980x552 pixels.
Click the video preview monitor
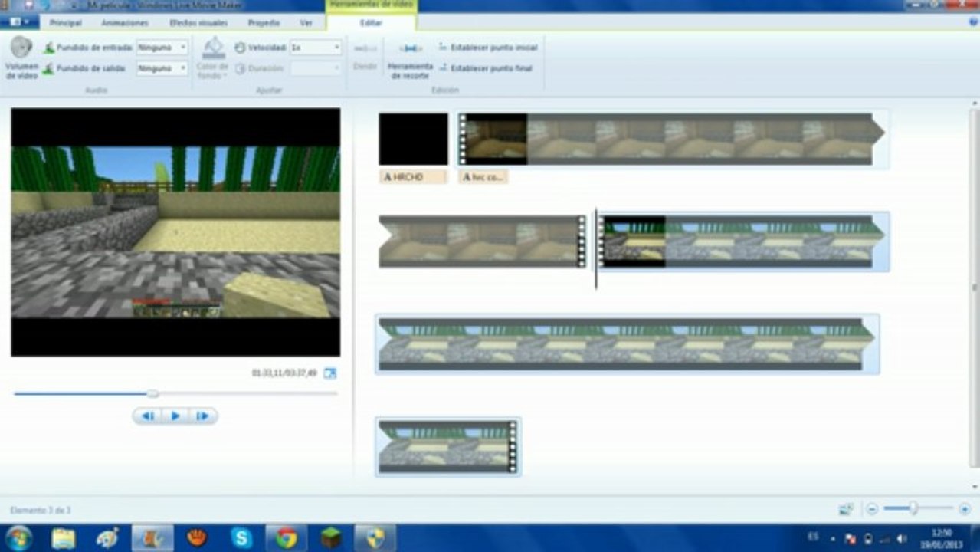coord(175,232)
